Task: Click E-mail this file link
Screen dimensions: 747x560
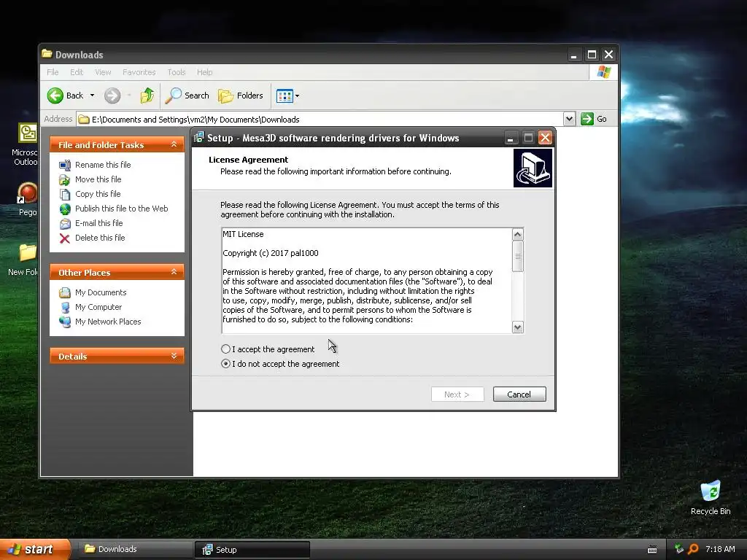Action: click(x=98, y=223)
